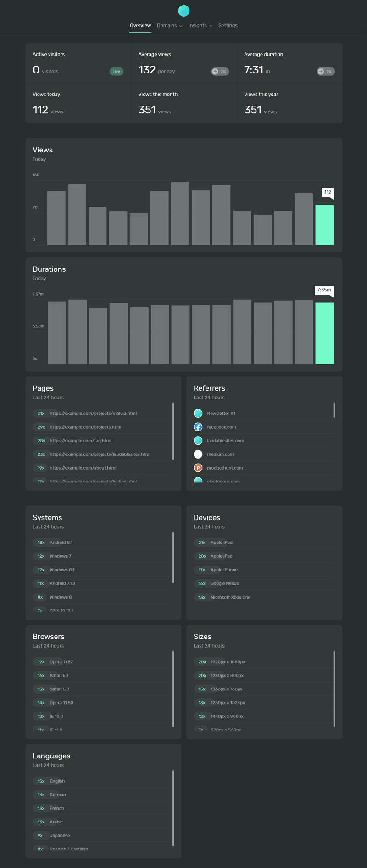
Task: Select the highlighted green Views bar
Action: click(x=324, y=225)
